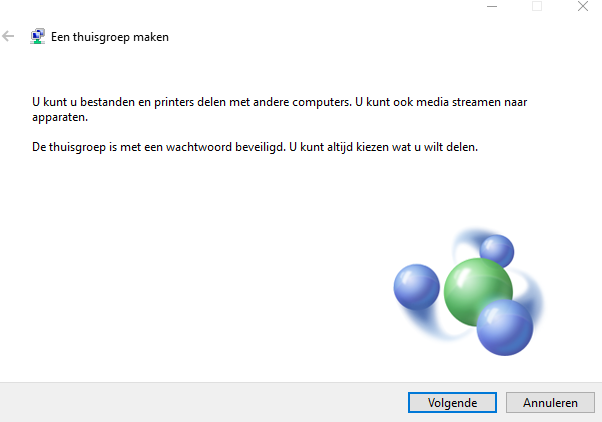Click the title text 'Een thuisgroep maken'
602x422 pixels.
(x=110, y=37)
